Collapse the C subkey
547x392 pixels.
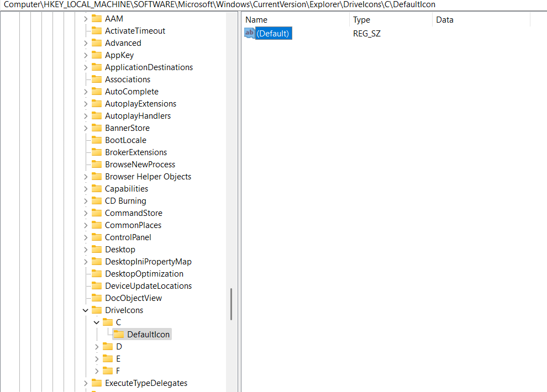[x=97, y=322]
